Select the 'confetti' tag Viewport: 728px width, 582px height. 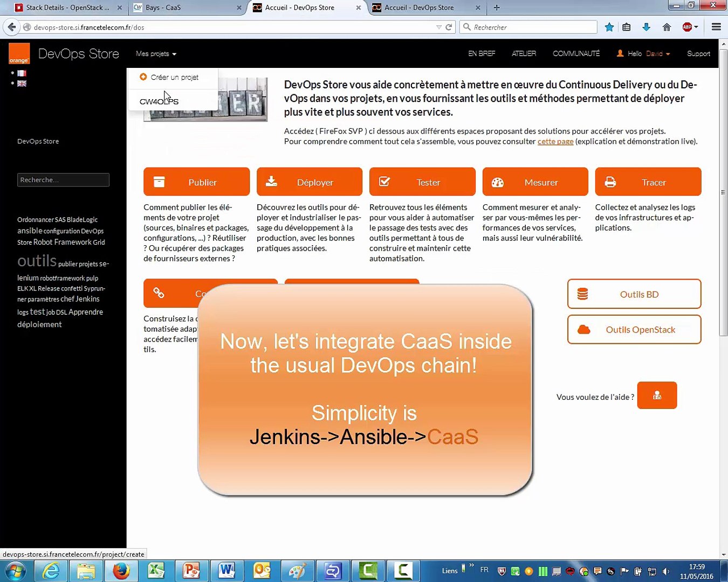click(72, 288)
